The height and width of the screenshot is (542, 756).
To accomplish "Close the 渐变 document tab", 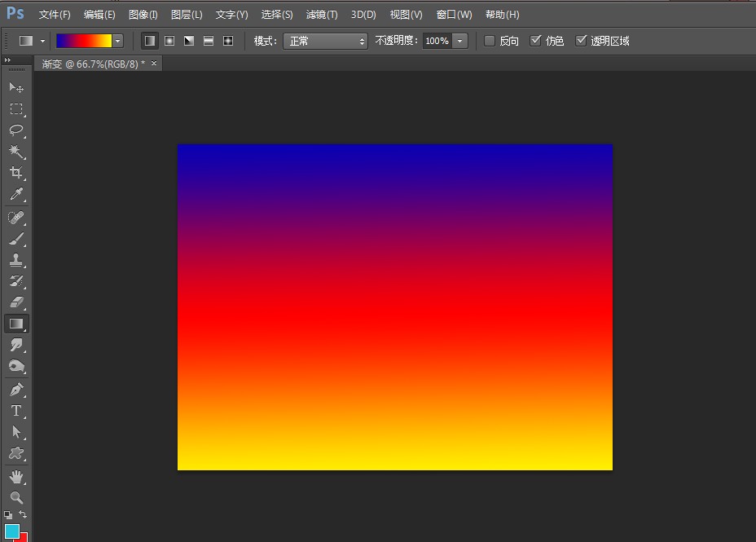I will click(x=154, y=64).
